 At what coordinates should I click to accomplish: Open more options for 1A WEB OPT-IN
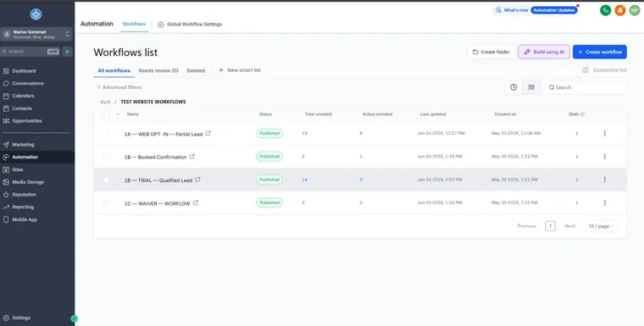pyautogui.click(x=604, y=134)
